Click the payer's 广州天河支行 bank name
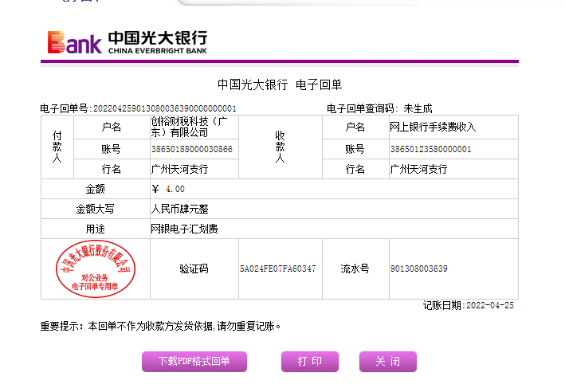The height and width of the screenshot is (392, 565). click(179, 170)
